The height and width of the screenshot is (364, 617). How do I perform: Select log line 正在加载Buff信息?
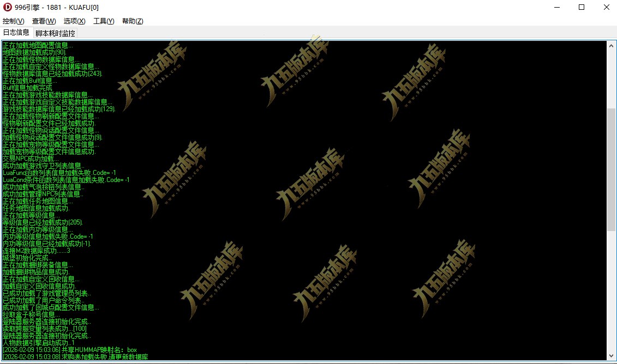click(29, 81)
